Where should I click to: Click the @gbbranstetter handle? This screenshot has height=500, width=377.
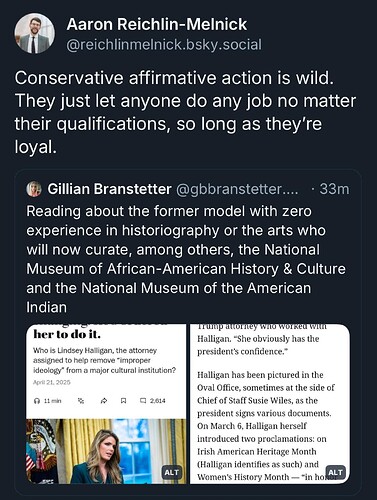pos(237,189)
